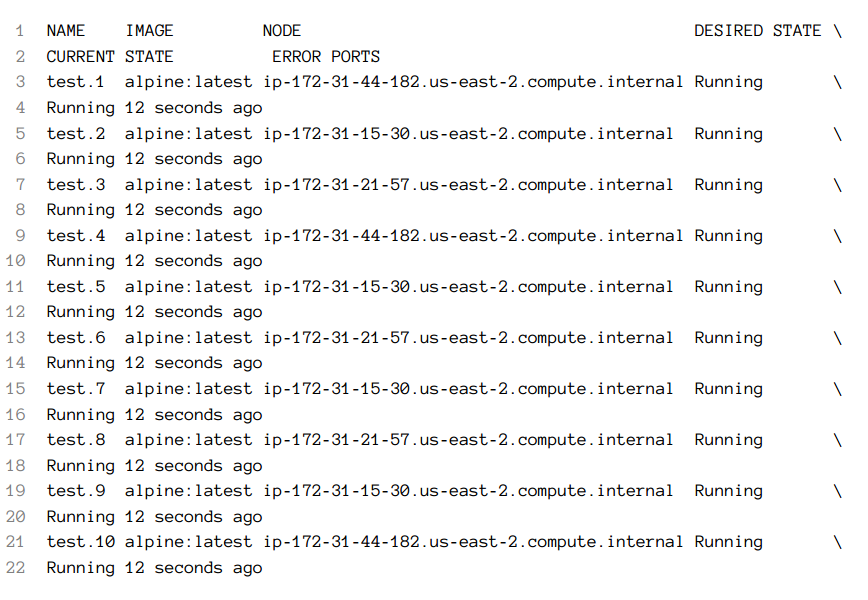This screenshot has width=868, height=600.
Task: Click the DESIRED STATE header text
Action: pos(757,30)
